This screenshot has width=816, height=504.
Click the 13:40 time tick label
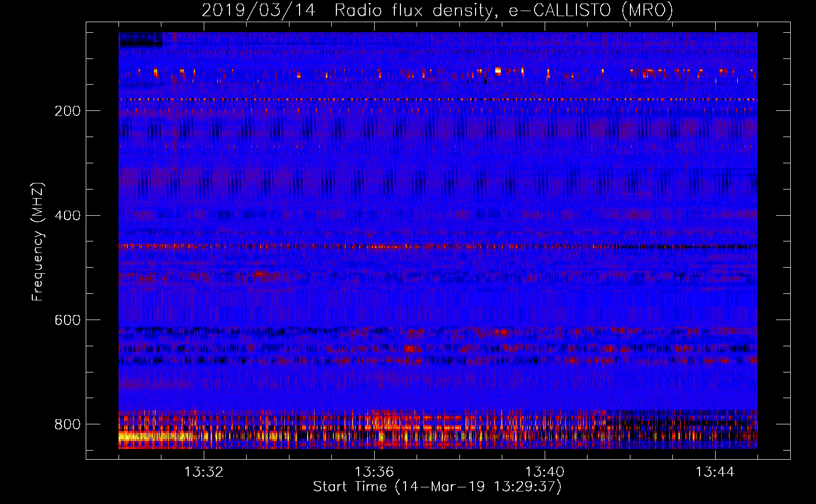(x=545, y=472)
